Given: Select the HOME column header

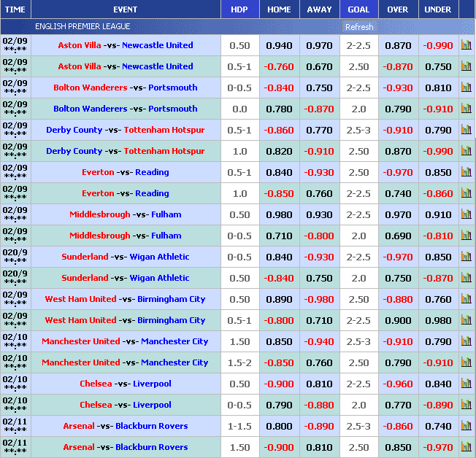Looking at the screenshot, I should (279, 9).
